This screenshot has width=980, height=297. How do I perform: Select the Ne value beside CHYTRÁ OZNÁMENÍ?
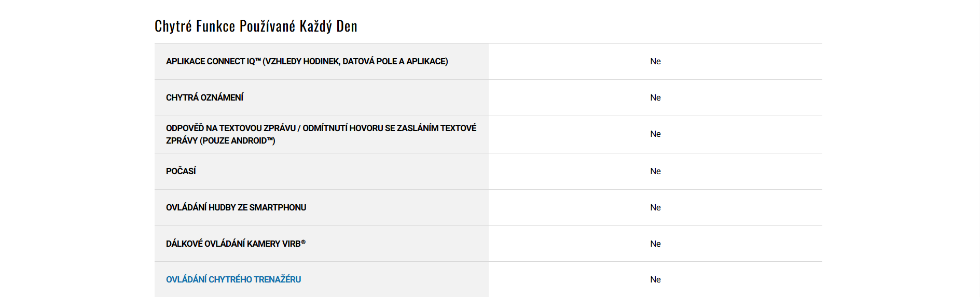(655, 97)
